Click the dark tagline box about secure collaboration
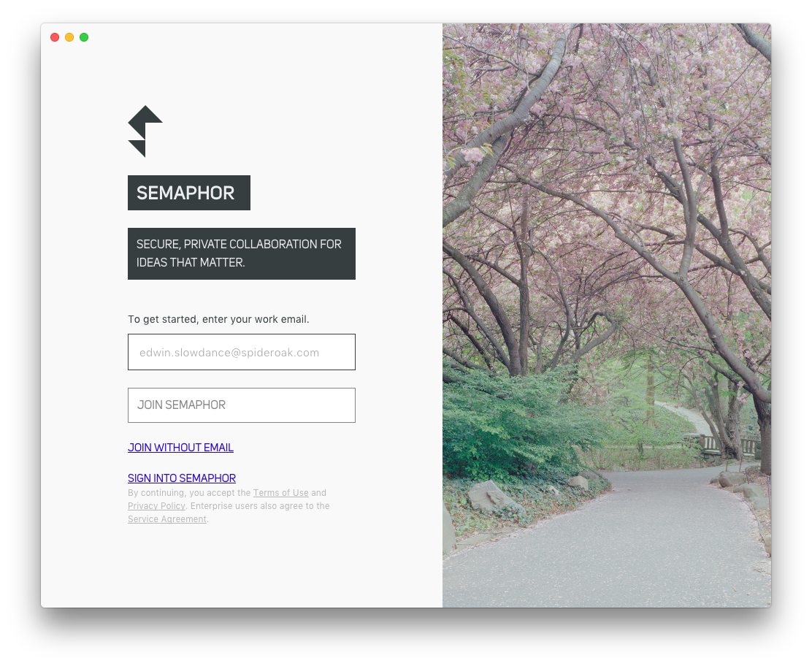 [241, 253]
